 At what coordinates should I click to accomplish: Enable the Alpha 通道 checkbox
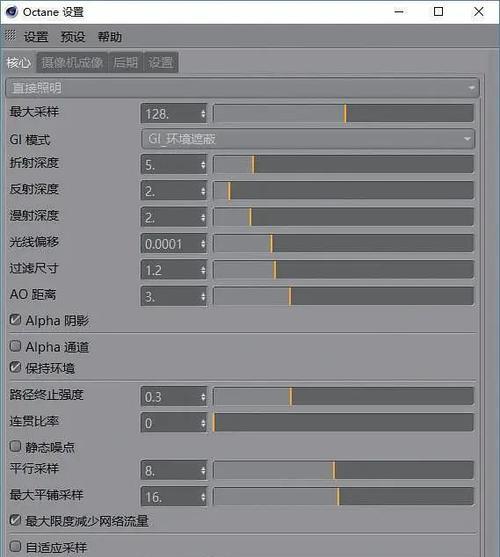(x=15, y=346)
